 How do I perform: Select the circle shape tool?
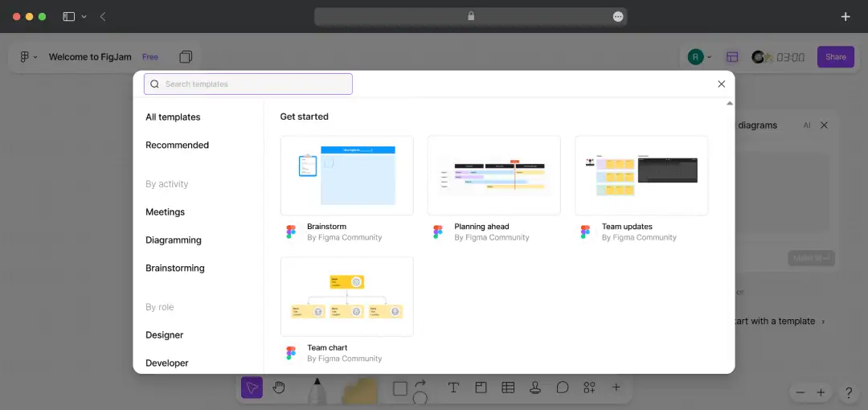pos(420,397)
